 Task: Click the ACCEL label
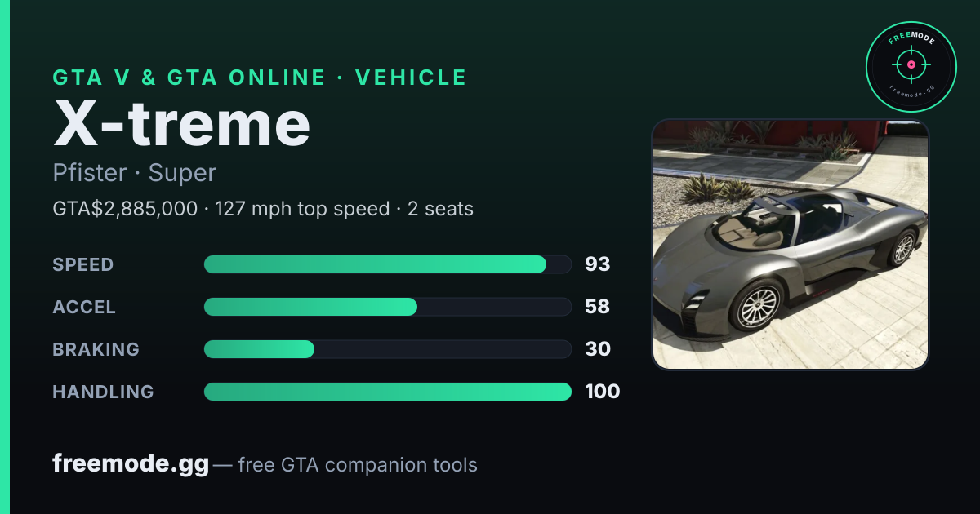(84, 308)
